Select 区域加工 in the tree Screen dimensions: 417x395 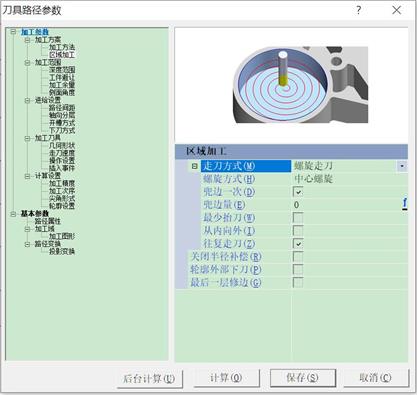point(62,55)
